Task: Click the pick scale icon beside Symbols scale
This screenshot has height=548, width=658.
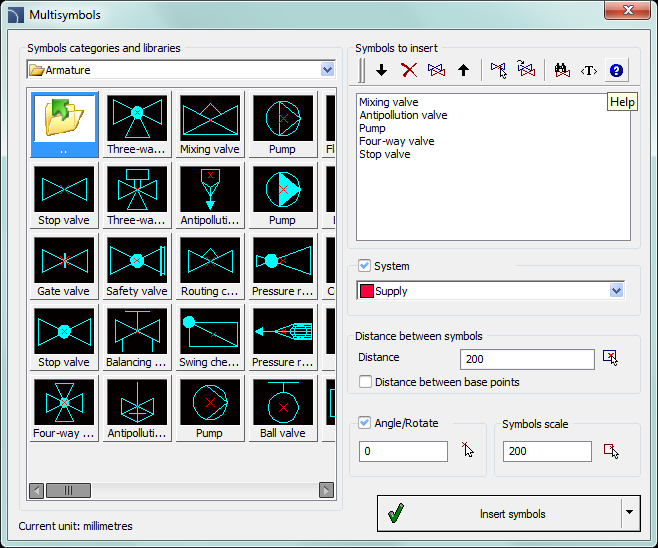Action: click(611, 451)
